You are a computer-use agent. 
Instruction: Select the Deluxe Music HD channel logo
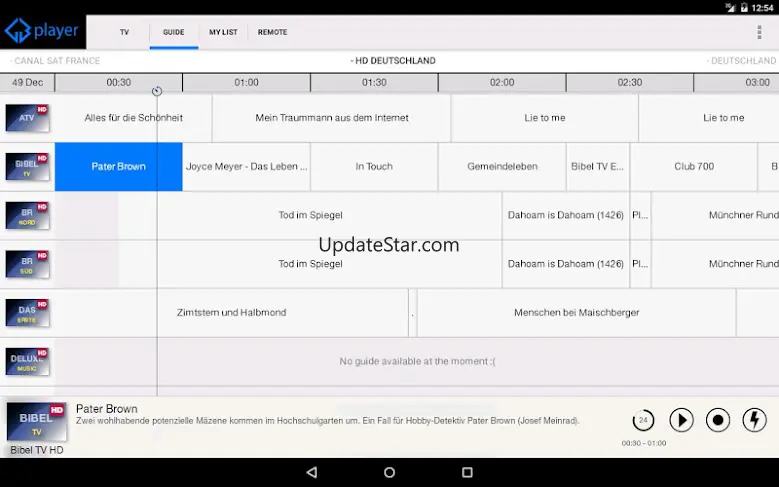point(27,361)
